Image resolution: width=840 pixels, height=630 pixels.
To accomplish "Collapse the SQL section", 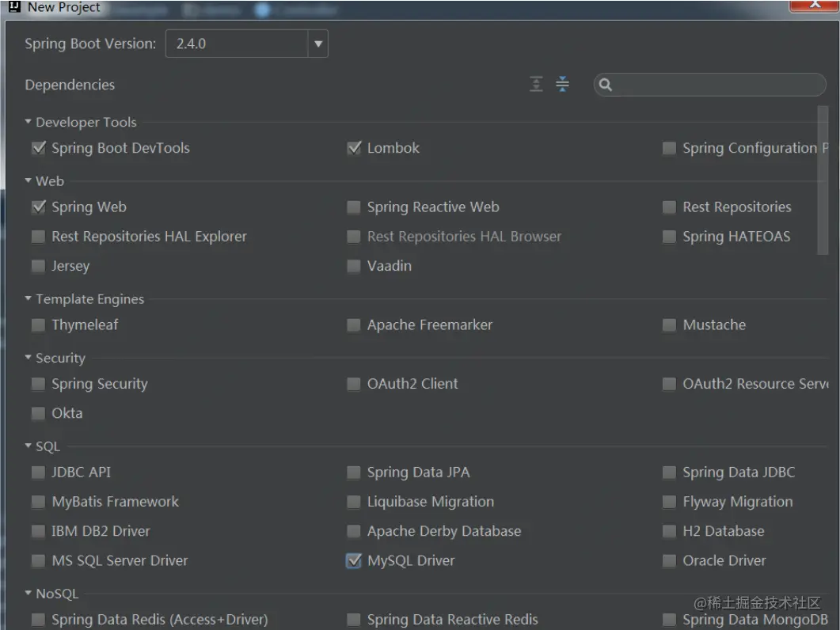I will pyautogui.click(x=29, y=446).
